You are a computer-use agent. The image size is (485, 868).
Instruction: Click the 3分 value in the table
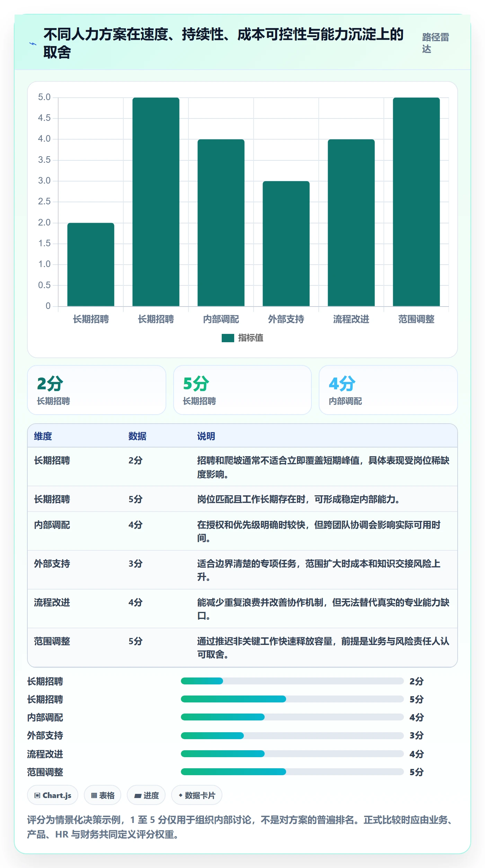[135, 564]
